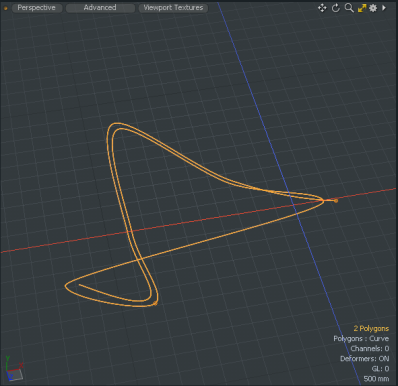Viewport: 398px width, 386px height.
Task: Click the pan view four-arrow icon
Action: point(322,8)
